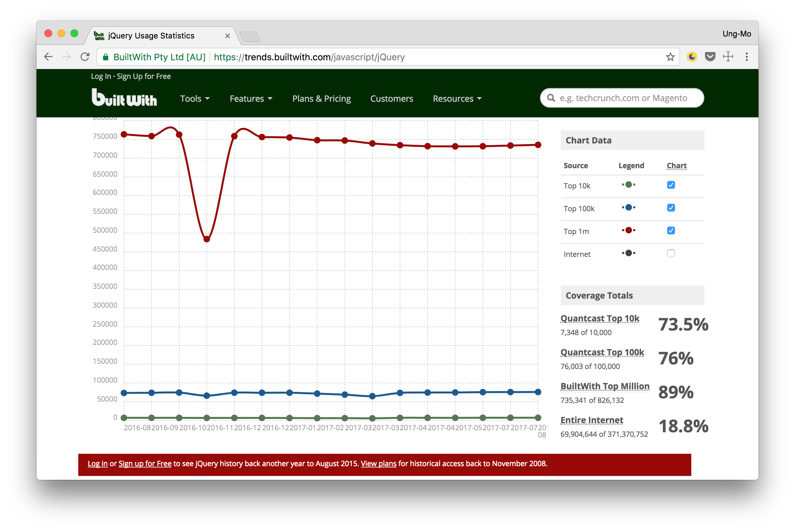Screen dimensions: 795x532
Task: Expand the Features dropdown
Action: pos(250,98)
